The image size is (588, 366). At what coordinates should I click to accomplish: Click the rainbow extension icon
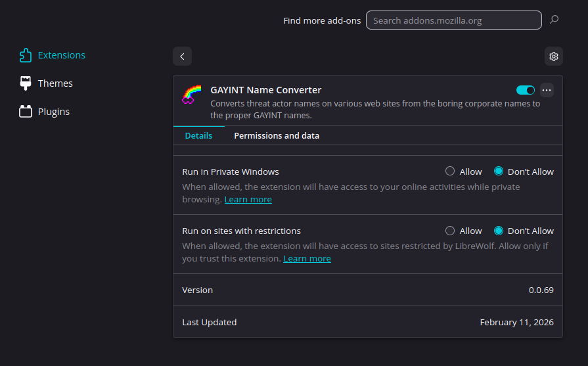click(x=191, y=95)
